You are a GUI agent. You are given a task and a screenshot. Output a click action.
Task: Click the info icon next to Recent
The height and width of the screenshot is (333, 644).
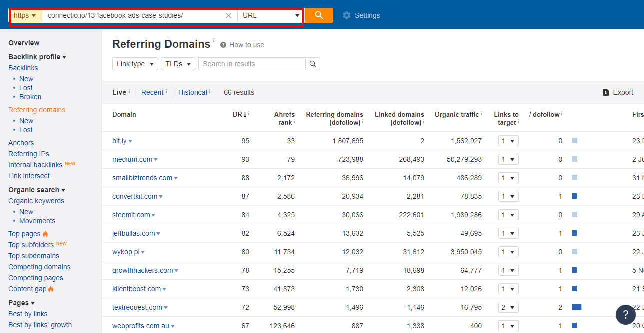pos(166,91)
